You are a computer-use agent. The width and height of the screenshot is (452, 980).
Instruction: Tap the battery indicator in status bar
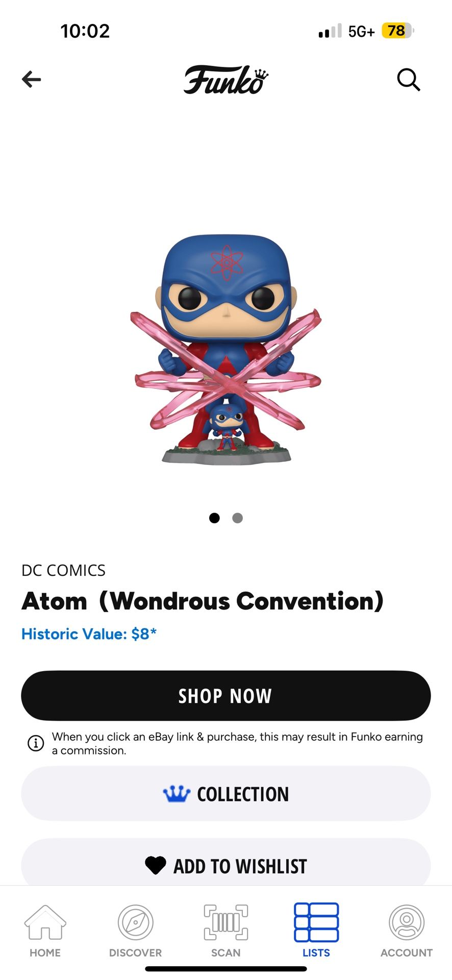point(397,31)
